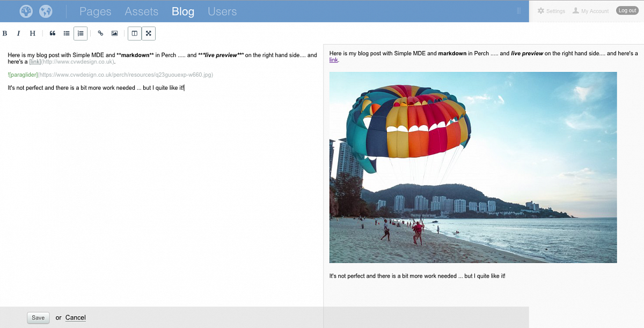Go to the Blog section

click(183, 11)
